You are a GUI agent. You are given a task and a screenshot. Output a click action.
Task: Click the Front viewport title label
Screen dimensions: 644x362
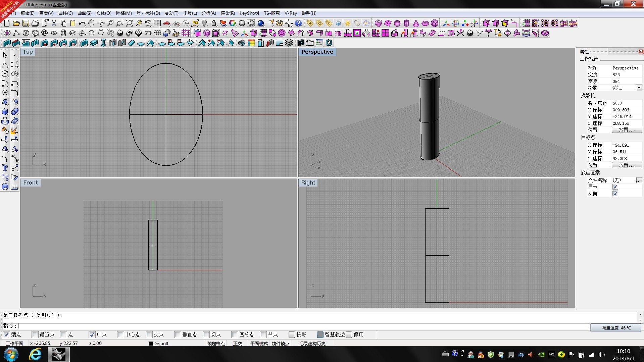point(31,183)
